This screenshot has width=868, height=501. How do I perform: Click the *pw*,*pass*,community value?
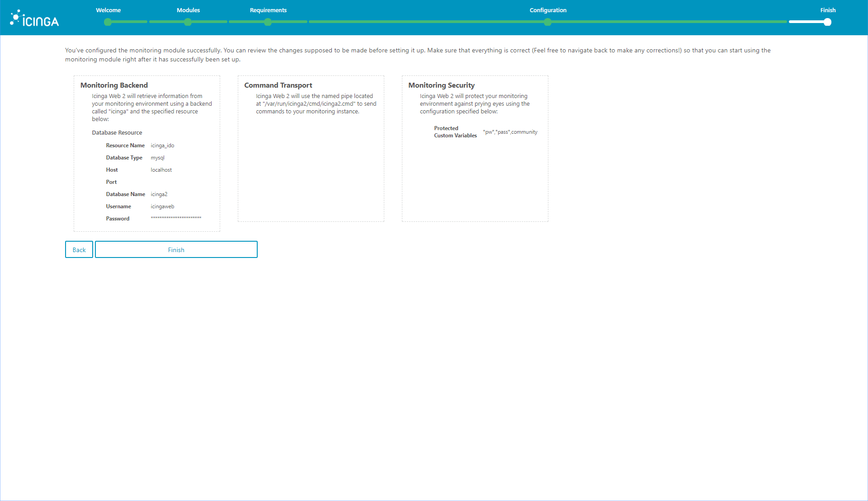[x=510, y=132]
